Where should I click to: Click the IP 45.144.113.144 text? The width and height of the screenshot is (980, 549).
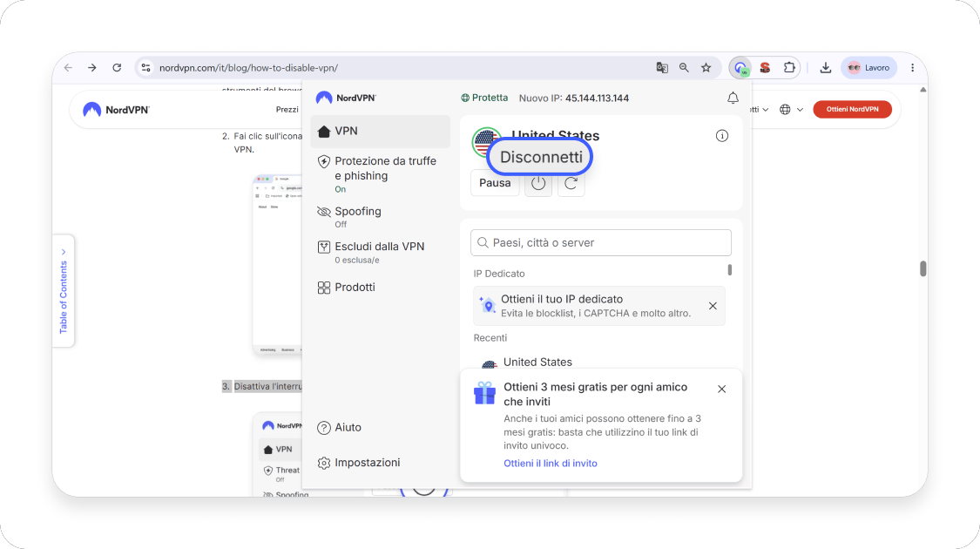[597, 98]
